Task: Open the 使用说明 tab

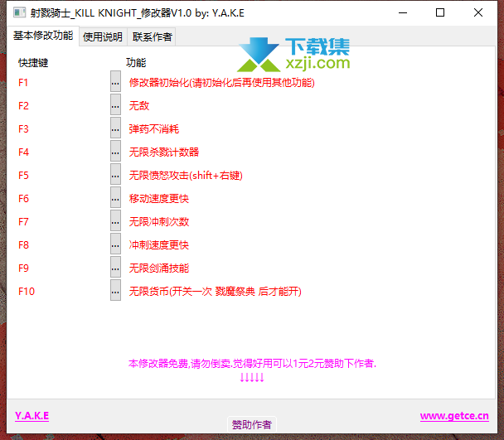Action: [x=103, y=37]
